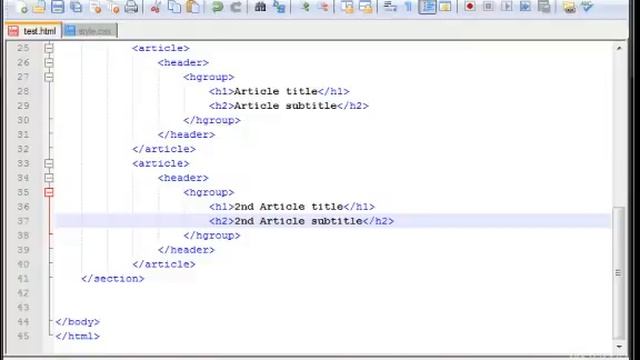Click the '</section>' closing tag
The width and height of the screenshot is (640, 360).
point(113,279)
